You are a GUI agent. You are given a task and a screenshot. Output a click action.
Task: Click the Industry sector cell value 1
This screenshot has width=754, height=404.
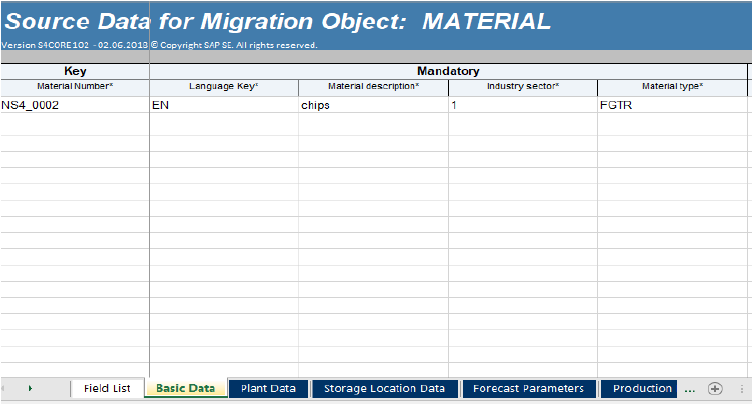click(522, 105)
